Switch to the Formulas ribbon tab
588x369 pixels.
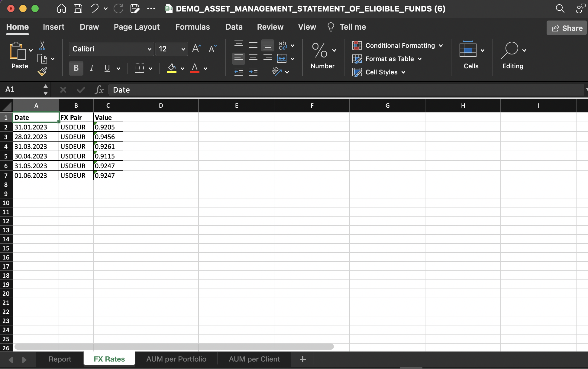192,27
